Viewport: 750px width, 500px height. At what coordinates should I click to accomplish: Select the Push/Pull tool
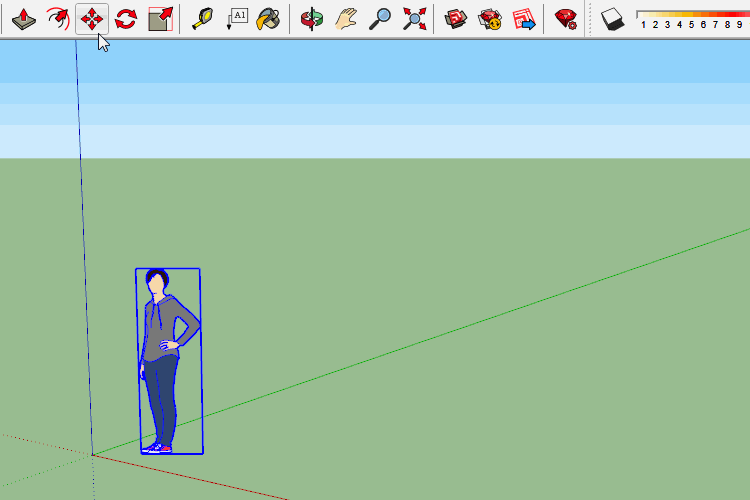[x=24, y=18]
